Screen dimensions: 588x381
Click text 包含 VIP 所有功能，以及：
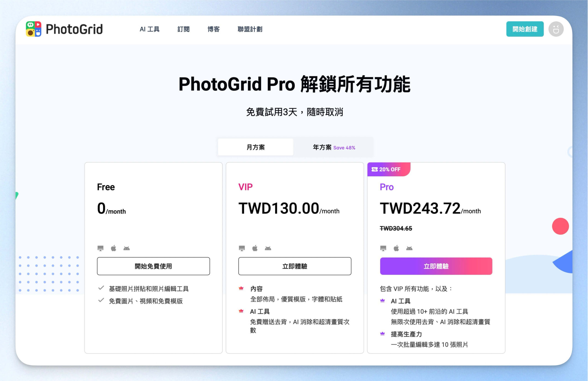416,289
